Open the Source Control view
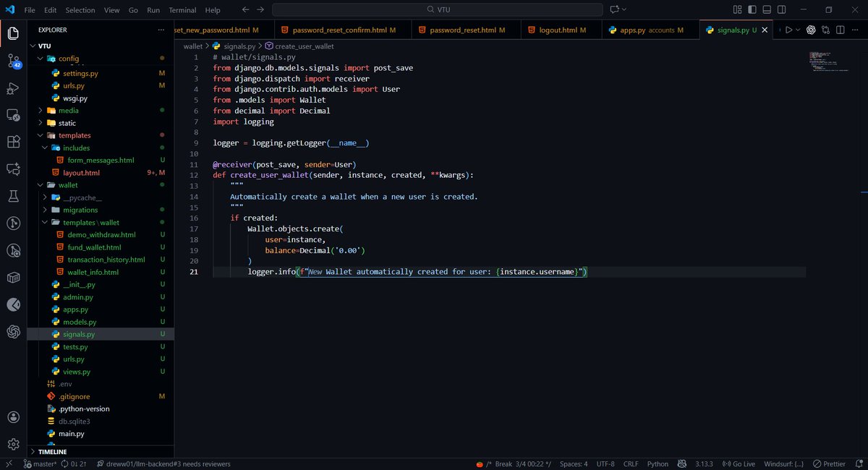 (12, 62)
